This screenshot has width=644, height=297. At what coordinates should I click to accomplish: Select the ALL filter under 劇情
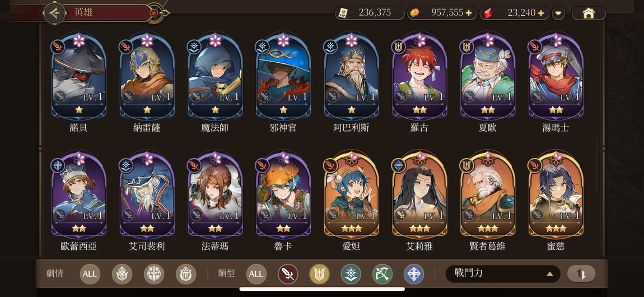coord(90,274)
